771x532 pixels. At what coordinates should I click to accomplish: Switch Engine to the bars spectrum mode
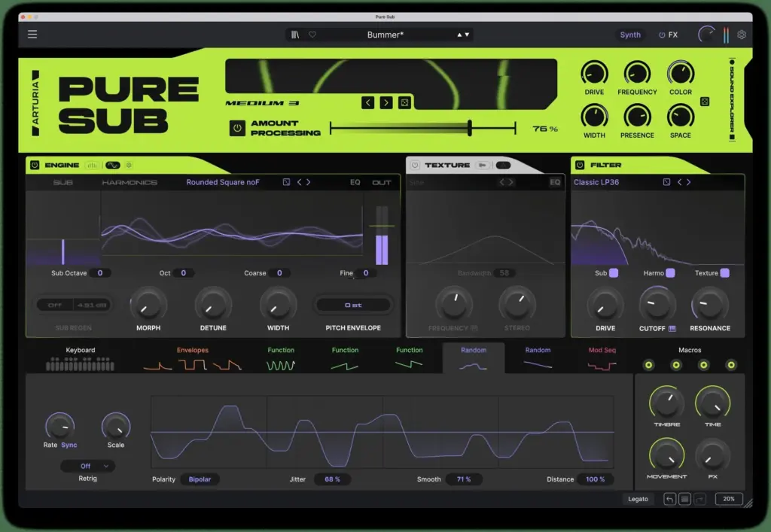pyautogui.click(x=92, y=166)
